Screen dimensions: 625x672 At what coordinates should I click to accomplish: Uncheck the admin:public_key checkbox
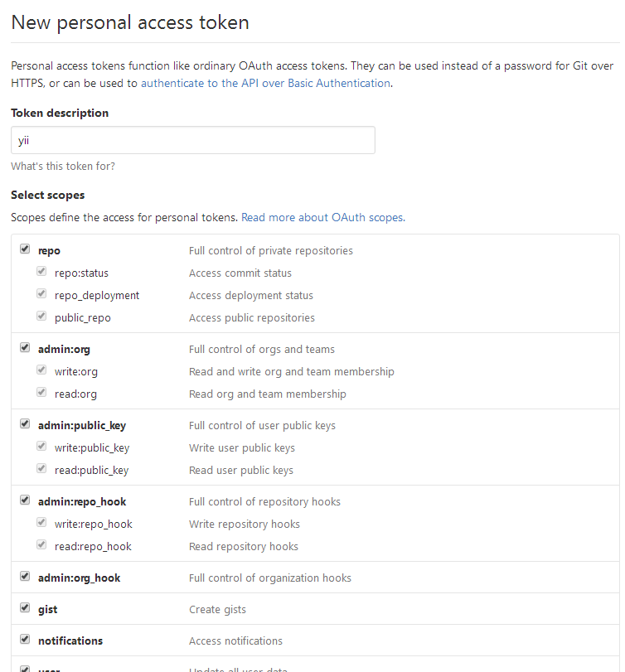[x=25, y=424]
